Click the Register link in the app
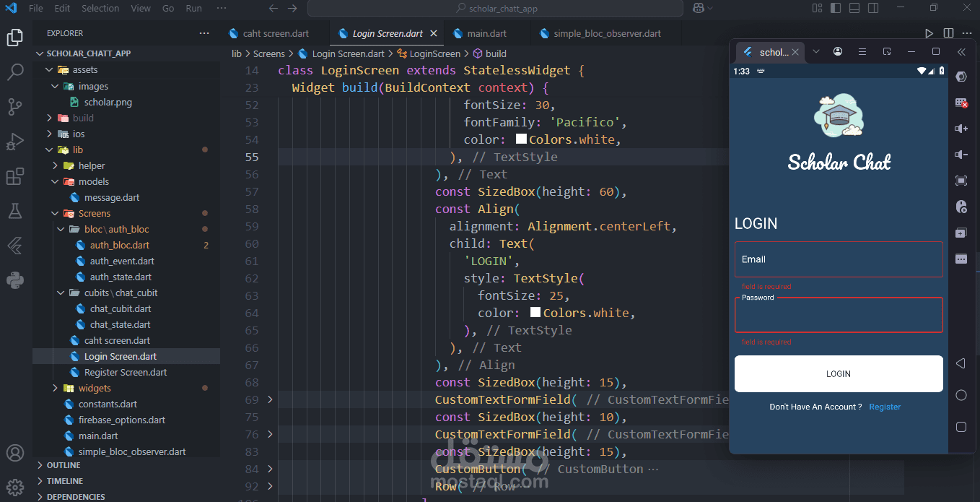This screenshot has width=980, height=502. (x=885, y=407)
